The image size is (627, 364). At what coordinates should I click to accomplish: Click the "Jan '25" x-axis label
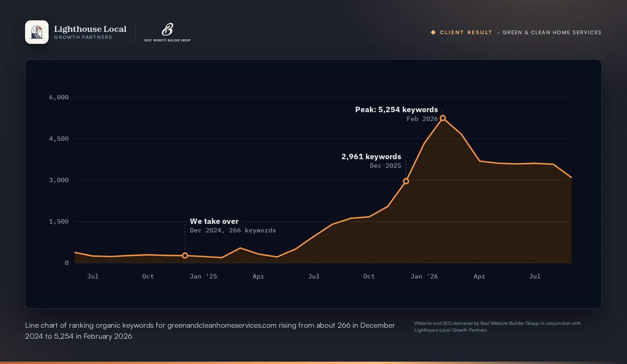click(203, 276)
